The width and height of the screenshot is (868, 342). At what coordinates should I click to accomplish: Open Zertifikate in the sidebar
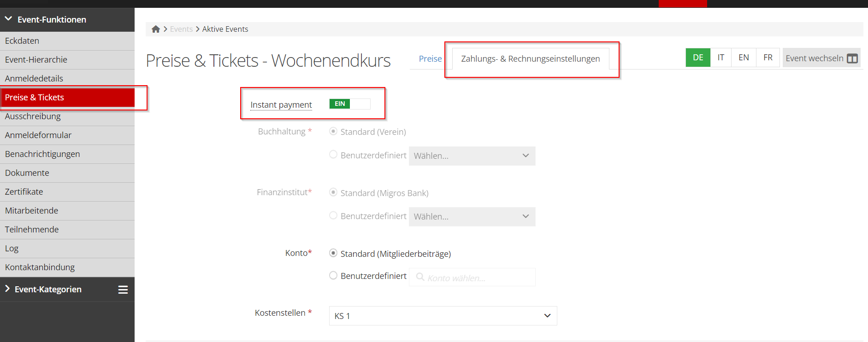67,192
